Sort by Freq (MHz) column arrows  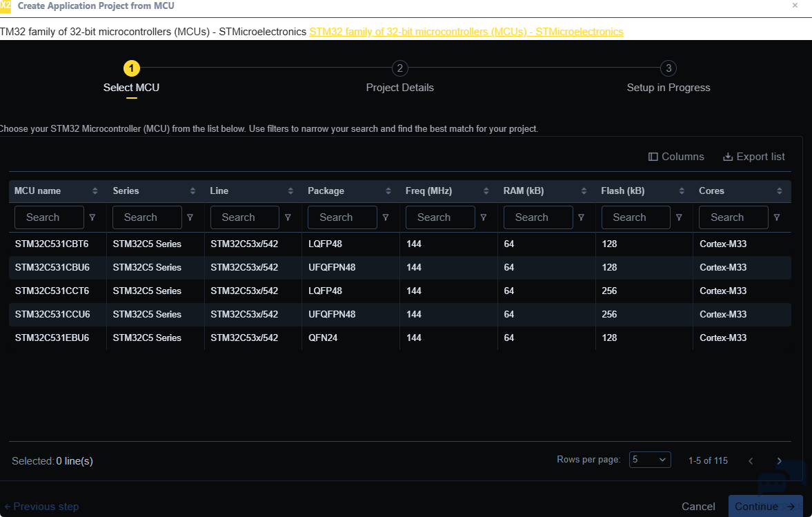click(486, 191)
